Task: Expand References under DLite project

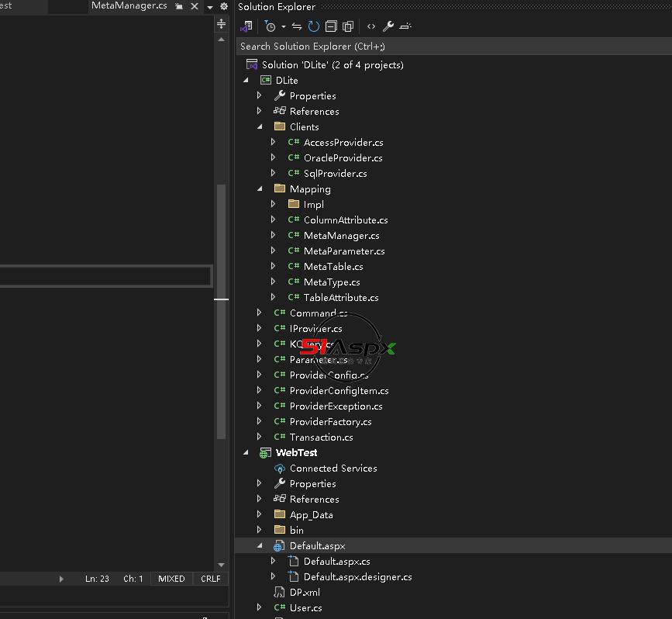Action: 260,111
